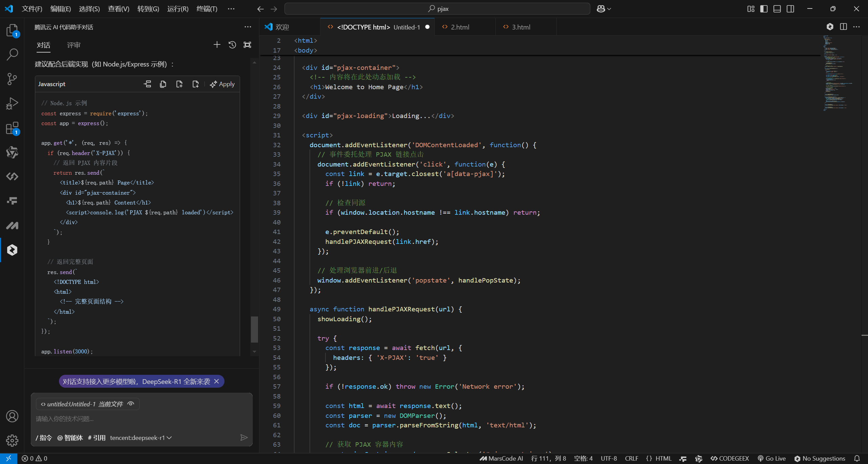Image resolution: width=868 pixels, height=464 pixels.
Task: Open 查看(V) menu
Action: (119, 9)
